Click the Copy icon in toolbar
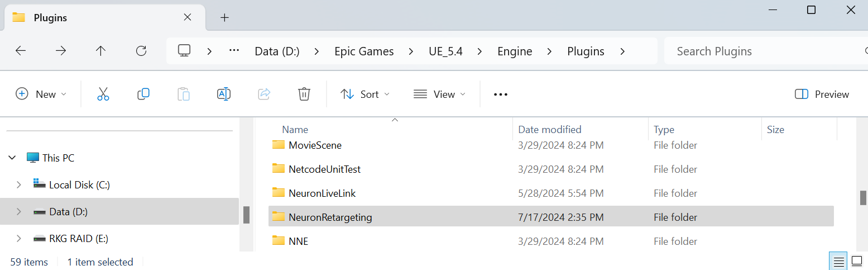 (143, 94)
